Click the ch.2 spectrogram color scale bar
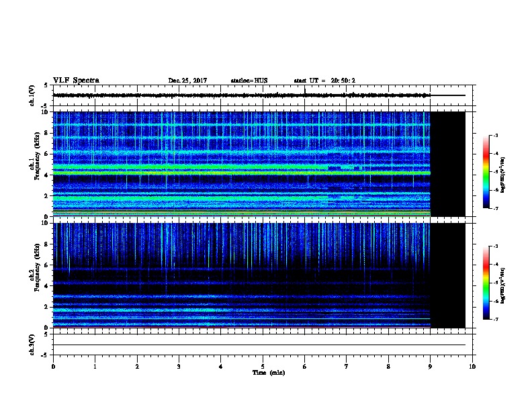532x411 pixels. click(486, 283)
